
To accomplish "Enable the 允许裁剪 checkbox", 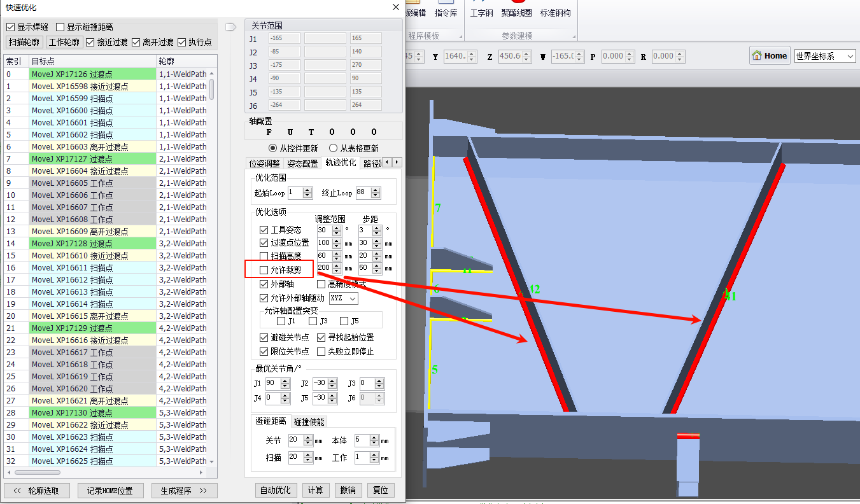I will [x=264, y=270].
